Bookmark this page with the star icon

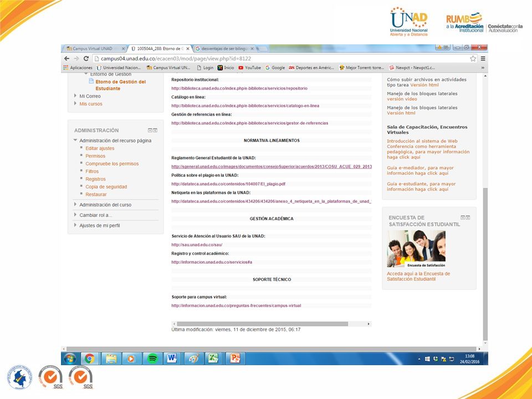point(473,58)
